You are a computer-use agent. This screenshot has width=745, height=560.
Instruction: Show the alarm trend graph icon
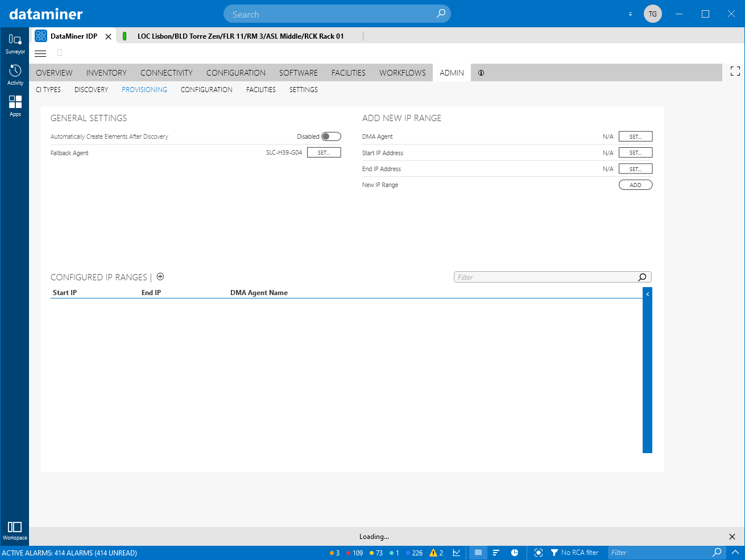pos(457,553)
